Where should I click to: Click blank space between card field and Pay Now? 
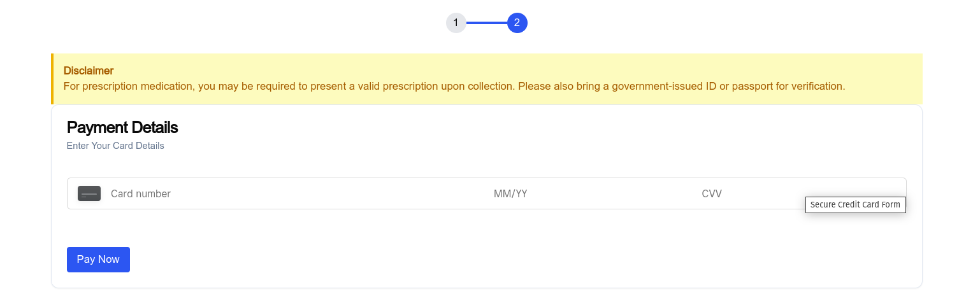tap(382, 228)
